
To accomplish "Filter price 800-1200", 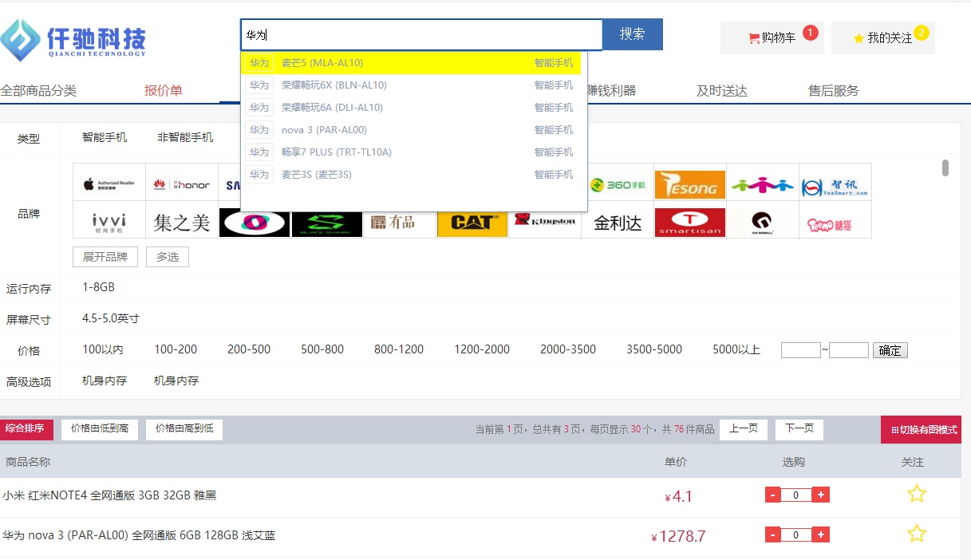I will (x=399, y=349).
